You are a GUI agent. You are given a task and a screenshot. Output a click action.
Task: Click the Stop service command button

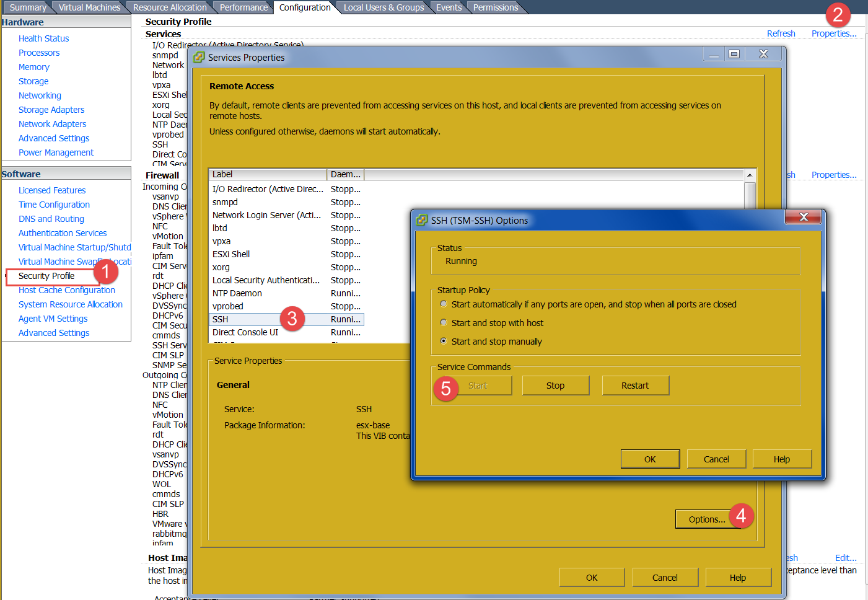pyautogui.click(x=555, y=386)
